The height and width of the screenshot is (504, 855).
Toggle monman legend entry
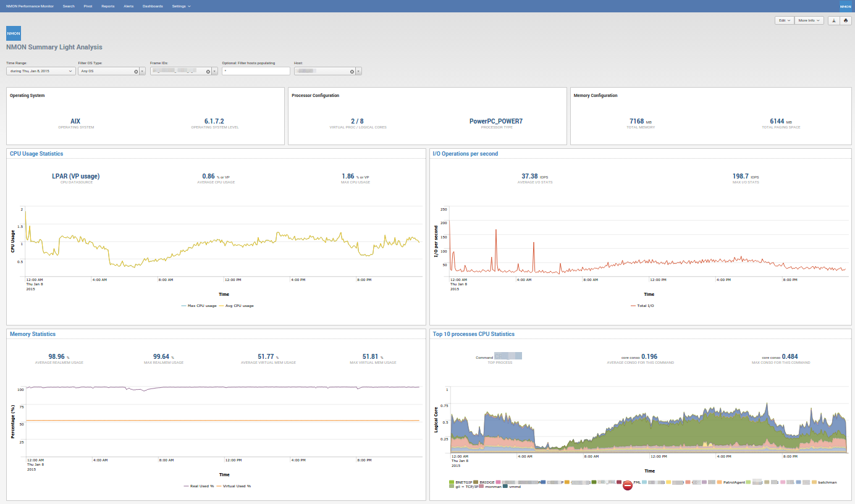coord(491,487)
